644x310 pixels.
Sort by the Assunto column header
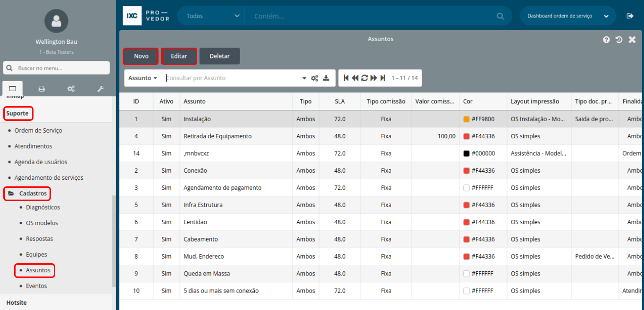pyautogui.click(x=236, y=101)
